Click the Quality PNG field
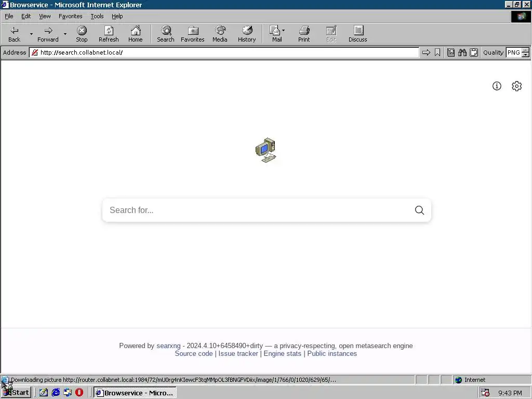 coord(514,52)
